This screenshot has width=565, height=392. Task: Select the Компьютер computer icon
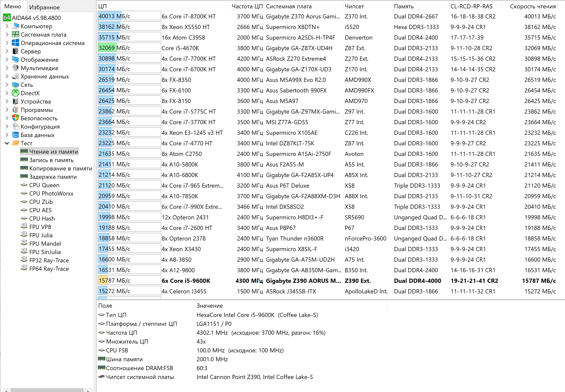pos(16,26)
